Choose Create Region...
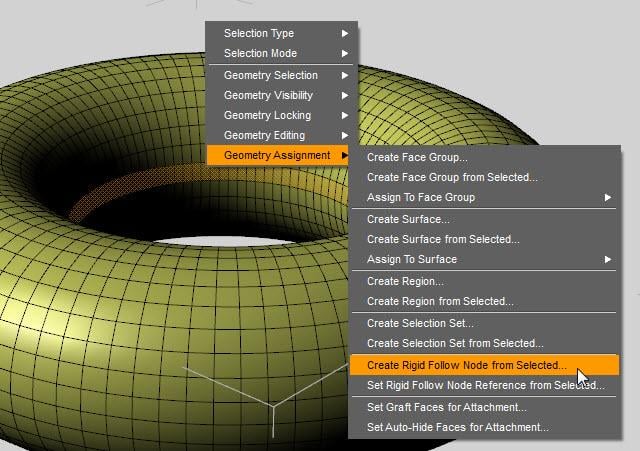The image size is (640, 451). pyautogui.click(x=484, y=281)
